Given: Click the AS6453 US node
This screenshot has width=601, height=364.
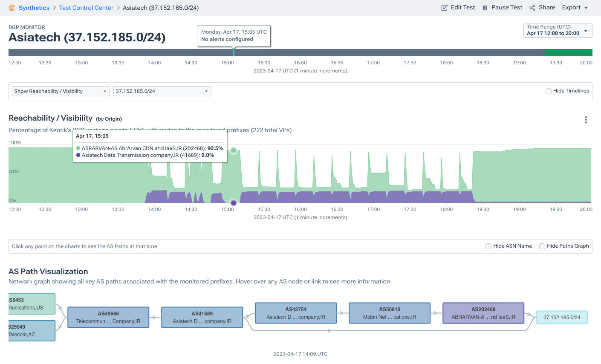Looking at the screenshot, I should pyautogui.click(x=32, y=304).
